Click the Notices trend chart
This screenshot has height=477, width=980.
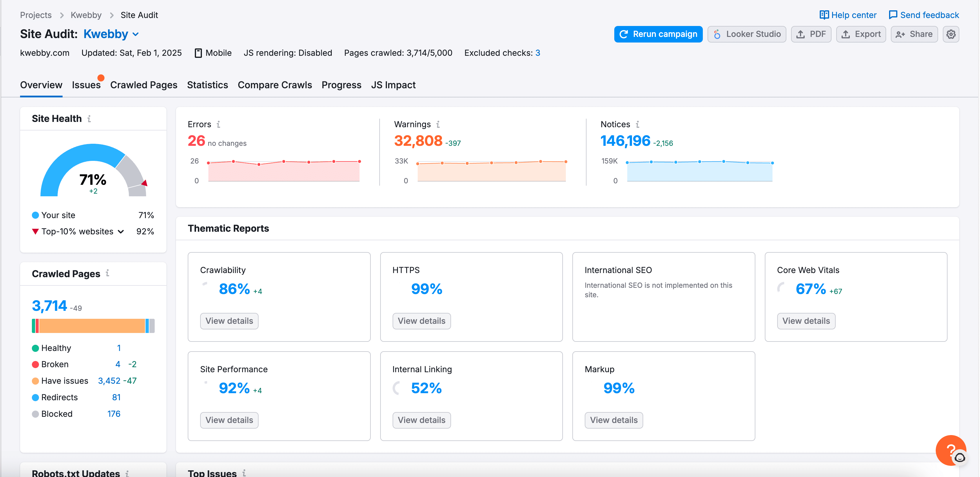(699, 171)
